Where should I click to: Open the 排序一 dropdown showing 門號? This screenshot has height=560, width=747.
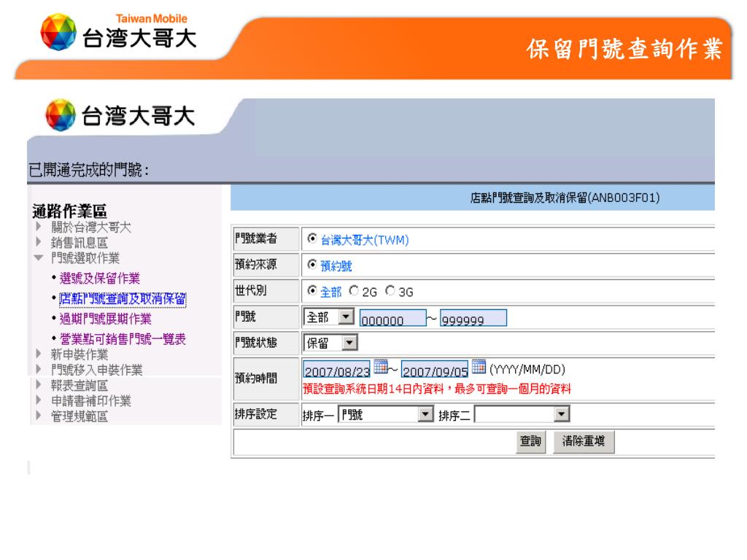pos(386,414)
